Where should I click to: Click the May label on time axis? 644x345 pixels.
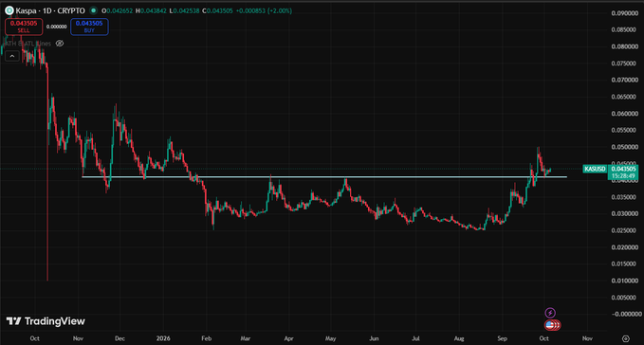click(331, 338)
